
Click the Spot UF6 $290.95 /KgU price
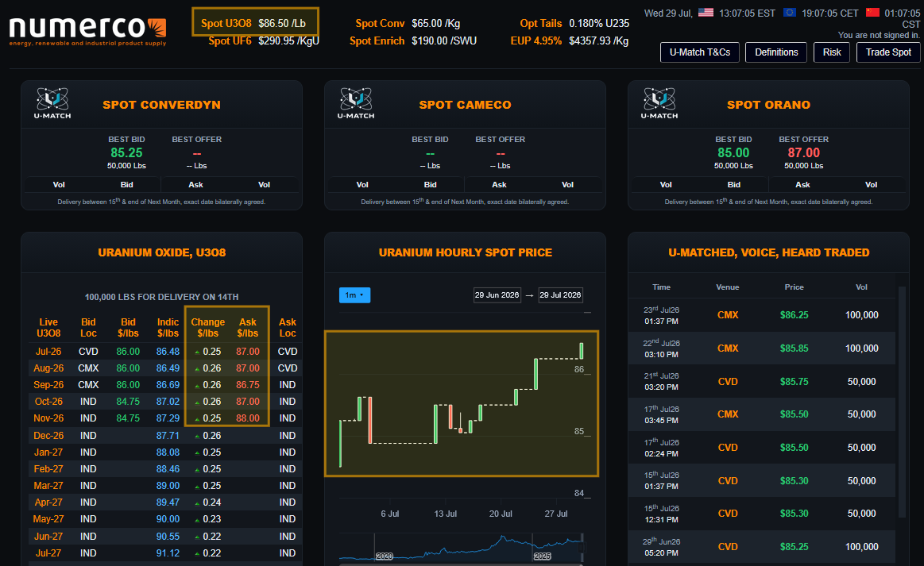point(264,40)
